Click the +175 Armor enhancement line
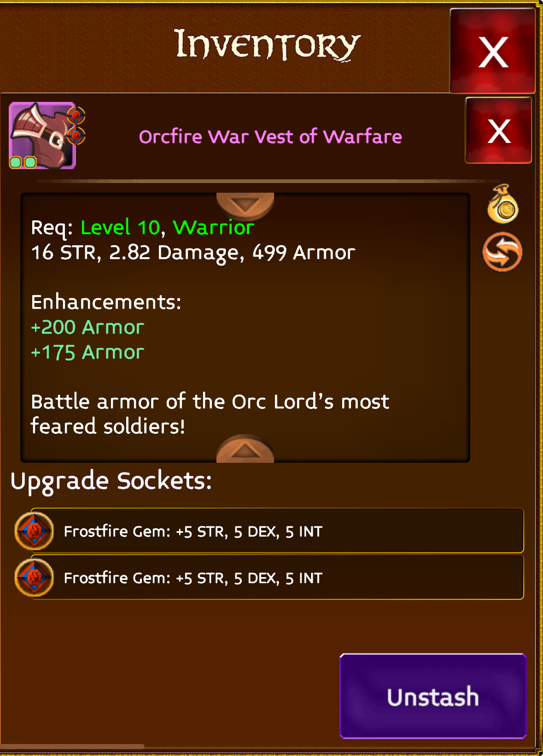This screenshot has height=756, width=543. click(x=88, y=352)
